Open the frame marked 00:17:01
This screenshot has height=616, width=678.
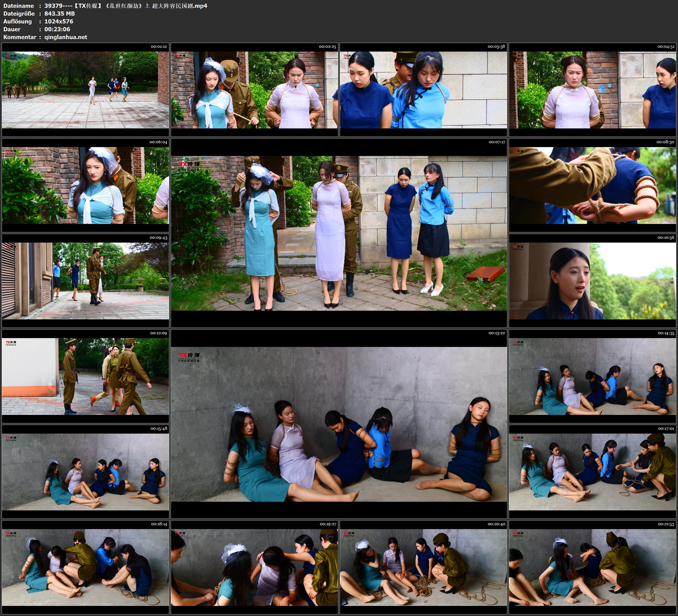click(592, 472)
